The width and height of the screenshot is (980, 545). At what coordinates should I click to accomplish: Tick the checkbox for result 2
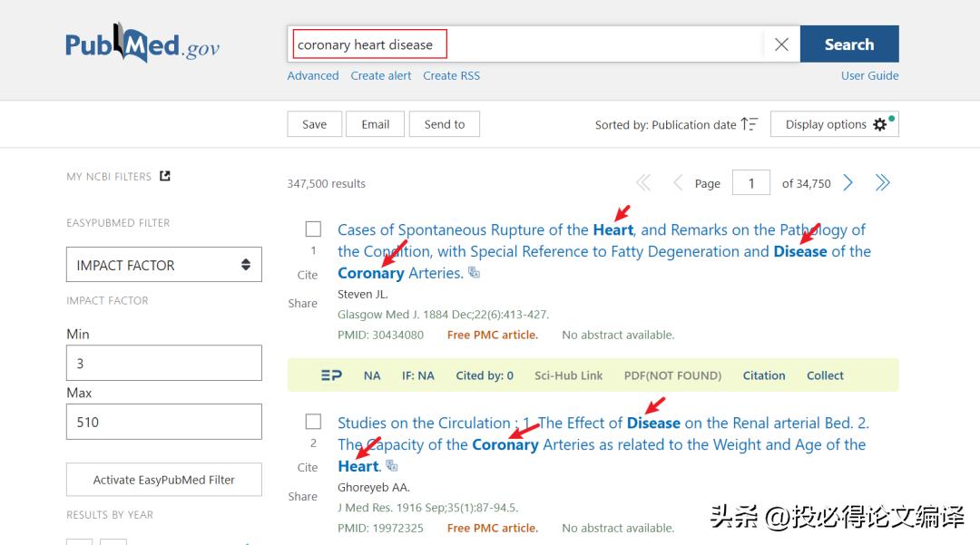[313, 422]
